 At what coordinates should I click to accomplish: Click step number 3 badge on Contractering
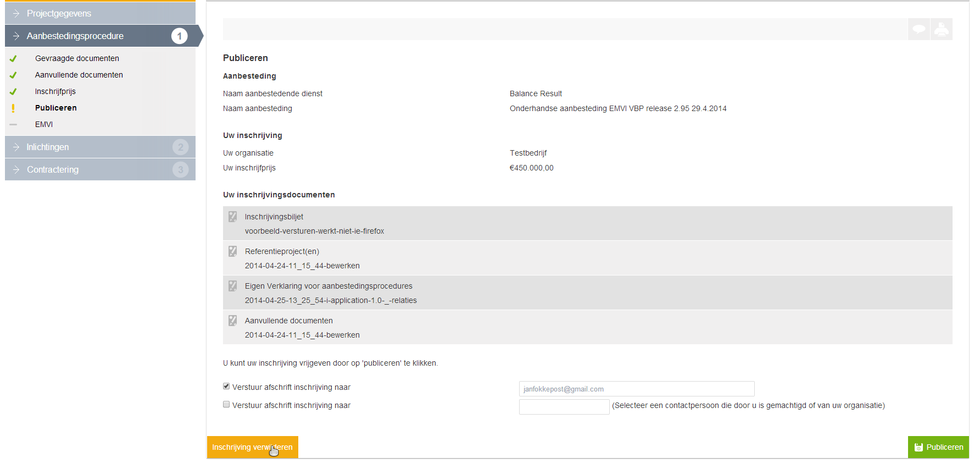coord(180,169)
